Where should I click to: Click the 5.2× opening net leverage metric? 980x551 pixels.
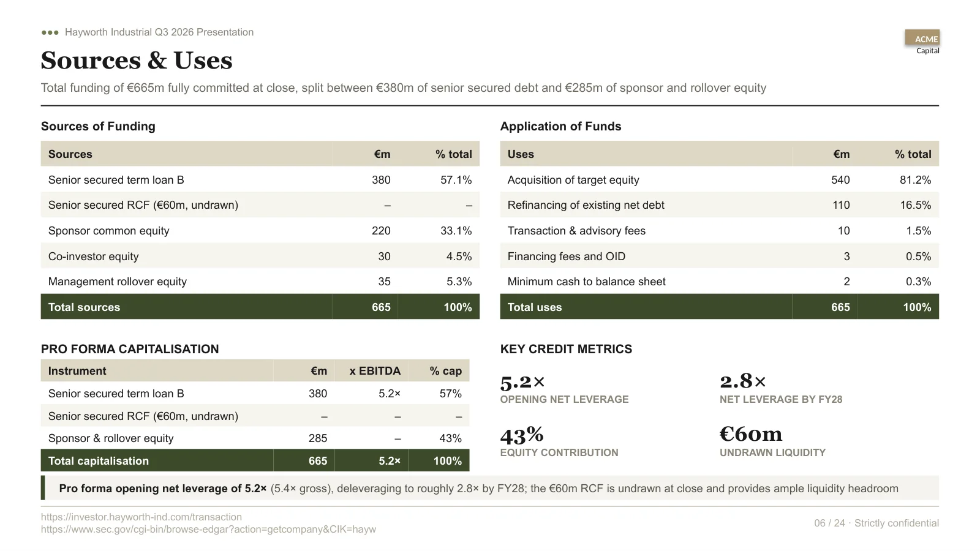tap(564, 389)
